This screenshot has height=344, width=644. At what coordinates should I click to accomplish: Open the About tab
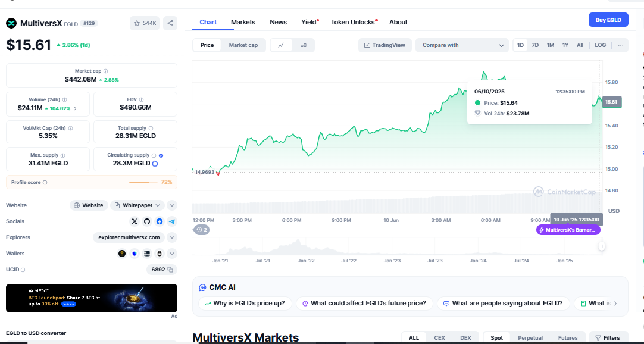(398, 22)
